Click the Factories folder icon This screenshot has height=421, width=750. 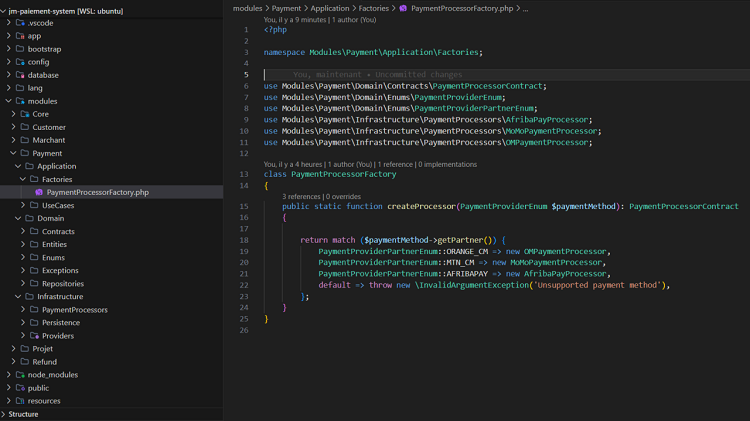coord(34,179)
